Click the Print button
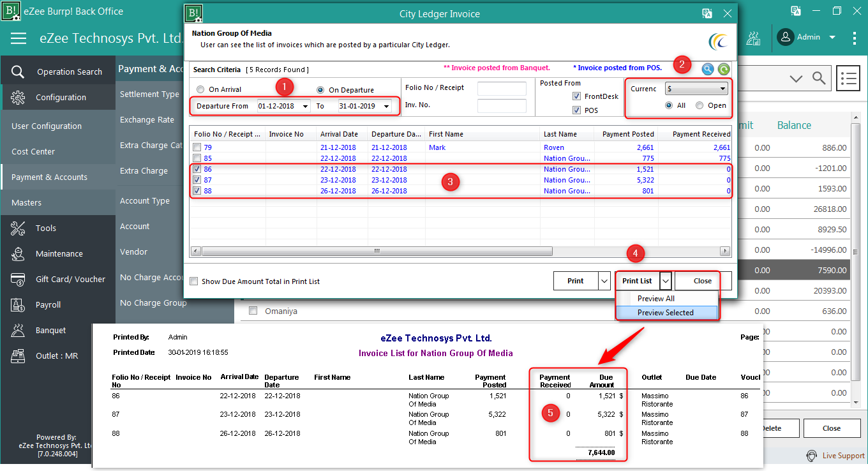The image size is (868, 471). (x=576, y=281)
